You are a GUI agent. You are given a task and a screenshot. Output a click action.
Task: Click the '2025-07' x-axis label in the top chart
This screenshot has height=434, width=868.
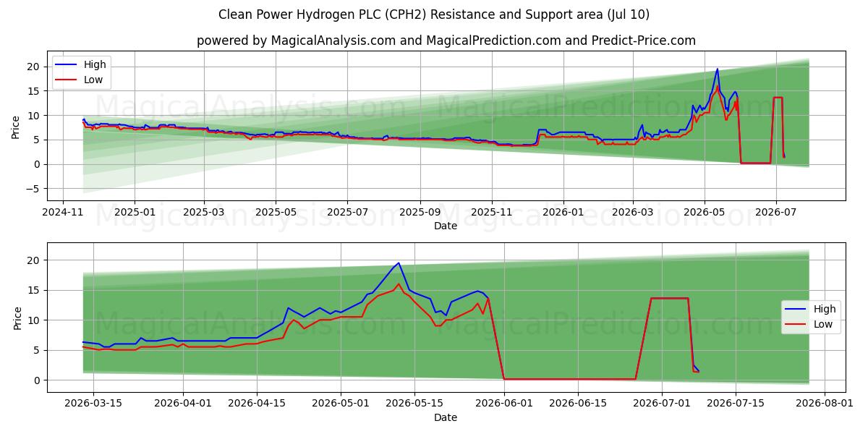[x=347, y=213]
